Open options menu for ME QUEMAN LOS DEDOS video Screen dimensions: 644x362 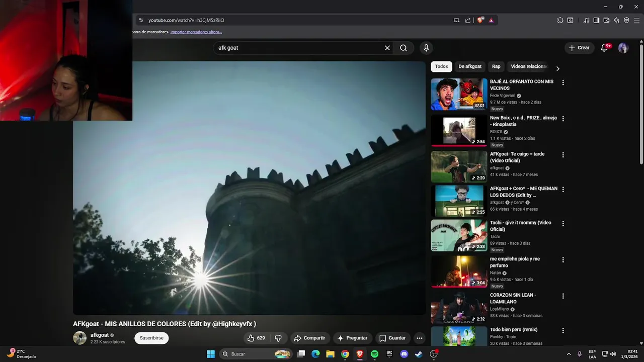563,190
